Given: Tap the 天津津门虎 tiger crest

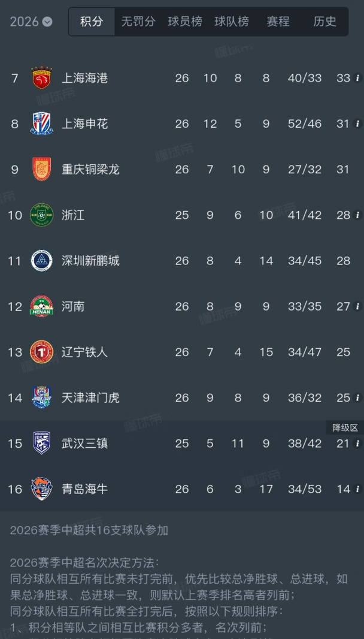Looking at the screenshot, I should coord(41,397).
